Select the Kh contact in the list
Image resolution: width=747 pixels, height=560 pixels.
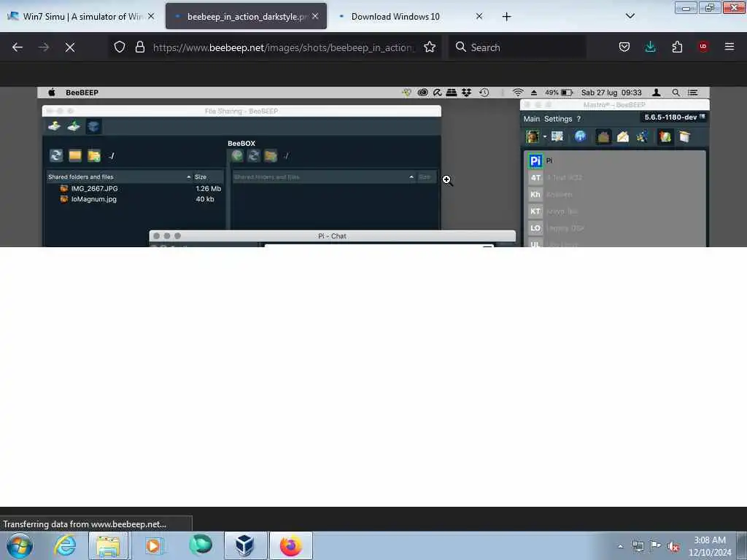pos(614,194)
